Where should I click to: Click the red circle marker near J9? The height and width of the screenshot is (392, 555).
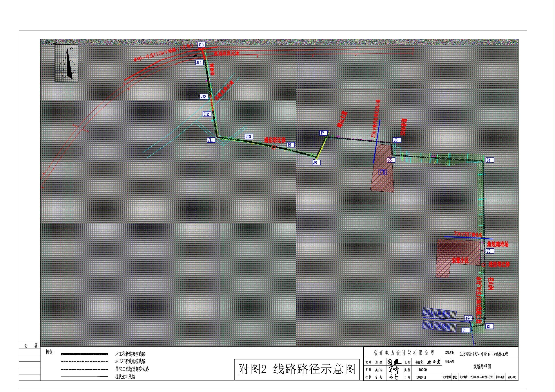[274, 147]
